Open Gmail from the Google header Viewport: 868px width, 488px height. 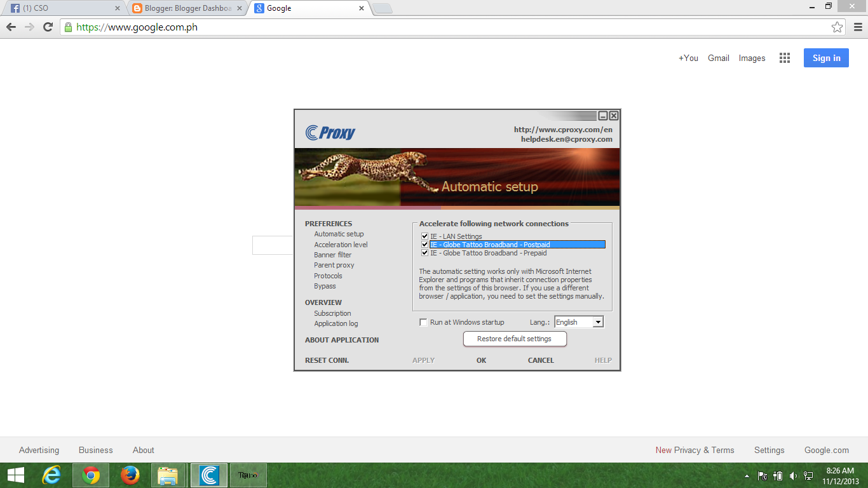pyautogui.click(x=719, y=58)
